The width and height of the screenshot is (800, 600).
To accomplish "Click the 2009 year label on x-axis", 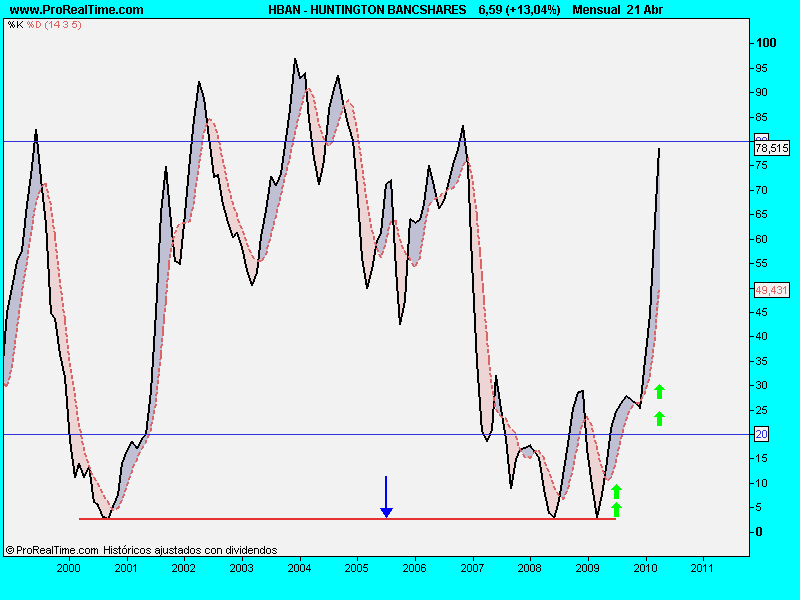I will pyautogui.click(x=588, y=568).
